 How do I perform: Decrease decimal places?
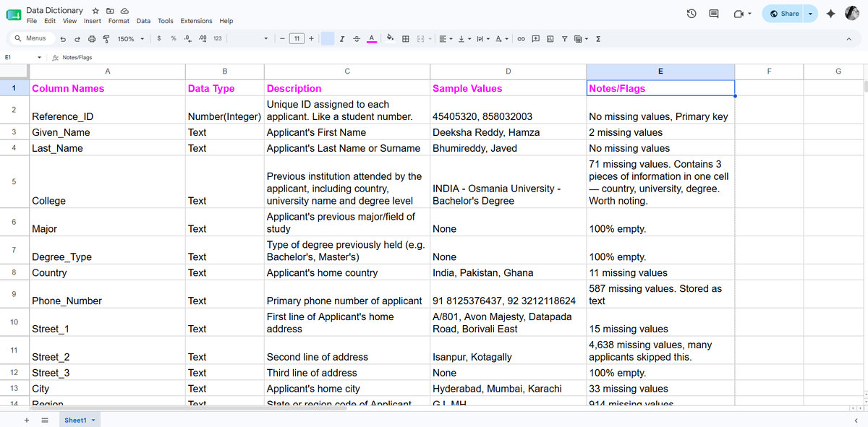pos(188,39)
